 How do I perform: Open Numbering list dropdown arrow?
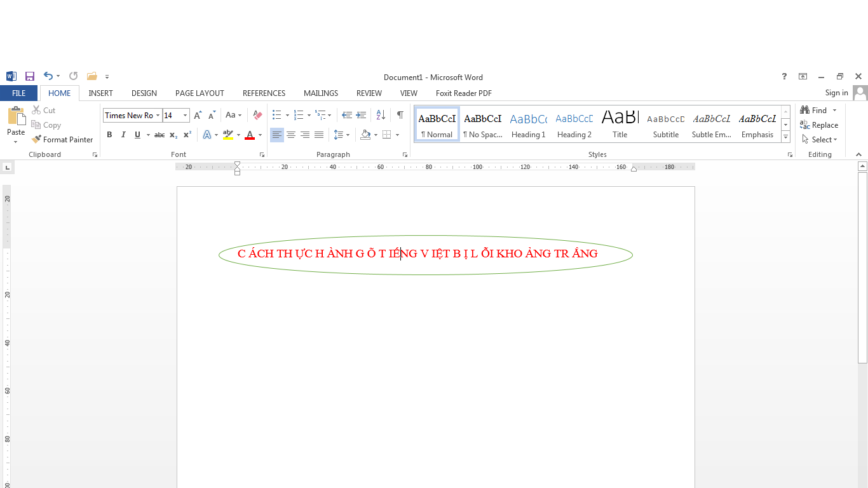(309, 116)
